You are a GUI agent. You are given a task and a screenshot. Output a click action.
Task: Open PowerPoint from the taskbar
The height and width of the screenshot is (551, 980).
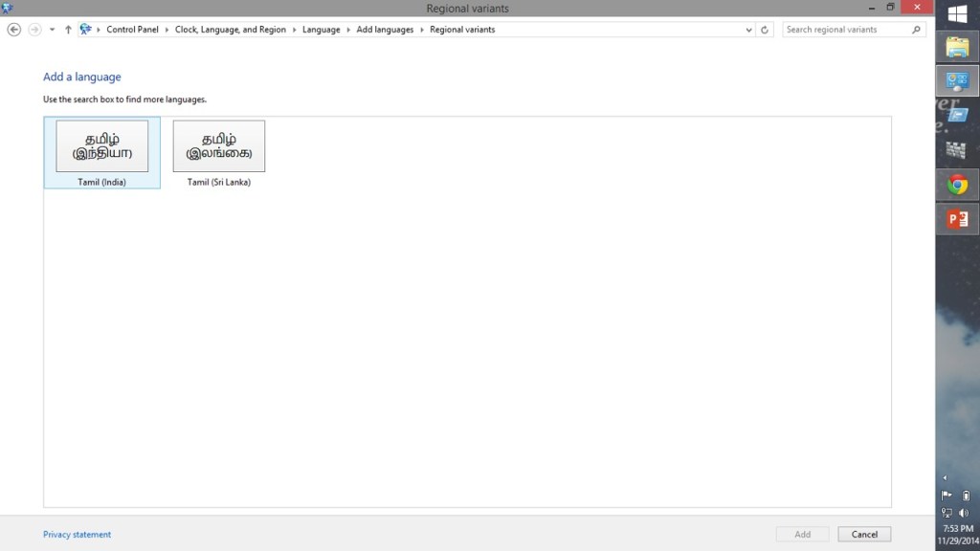tap(956, 219)
